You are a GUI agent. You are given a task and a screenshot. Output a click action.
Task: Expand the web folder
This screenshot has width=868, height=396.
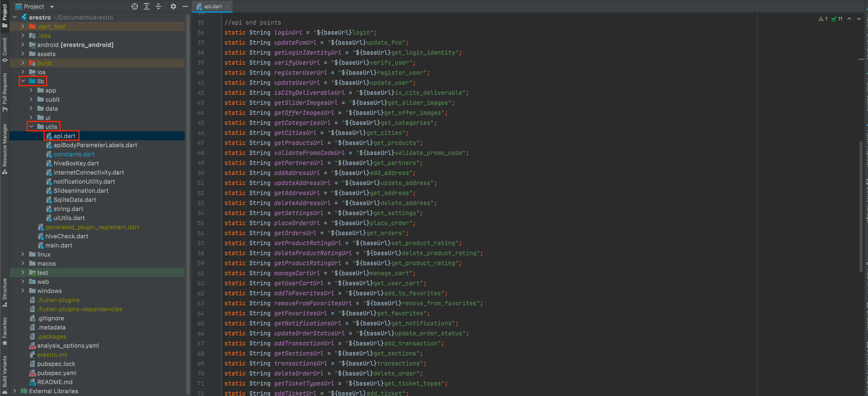[x=23, y=281]
